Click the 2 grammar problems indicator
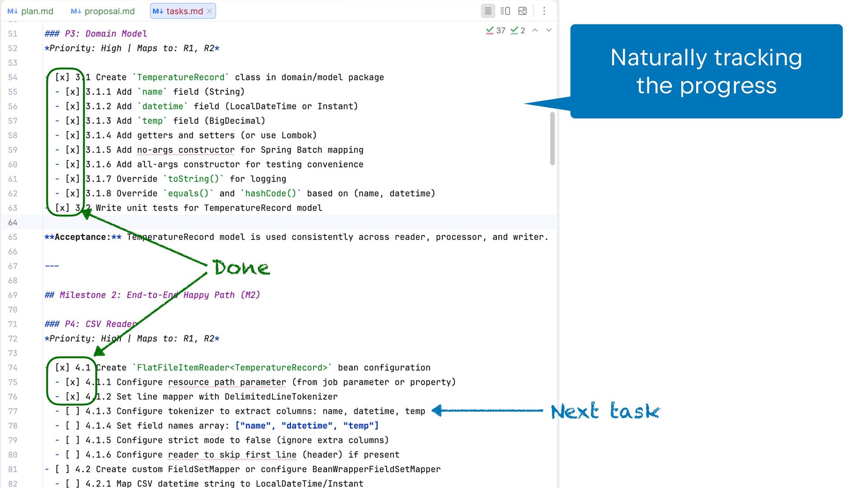This screenshot has width=868, height=488. click(x=518, y=30)
